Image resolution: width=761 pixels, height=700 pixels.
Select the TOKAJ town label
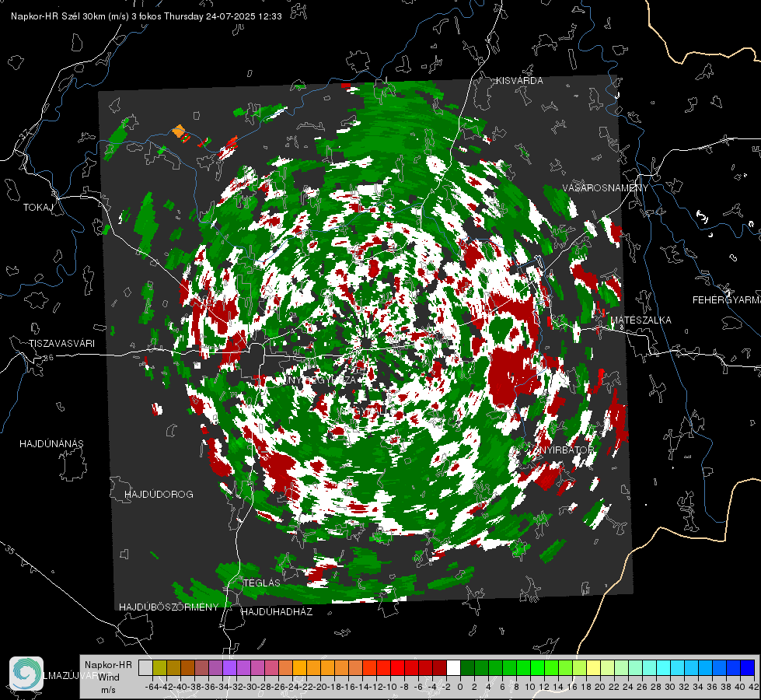(38, 208)
